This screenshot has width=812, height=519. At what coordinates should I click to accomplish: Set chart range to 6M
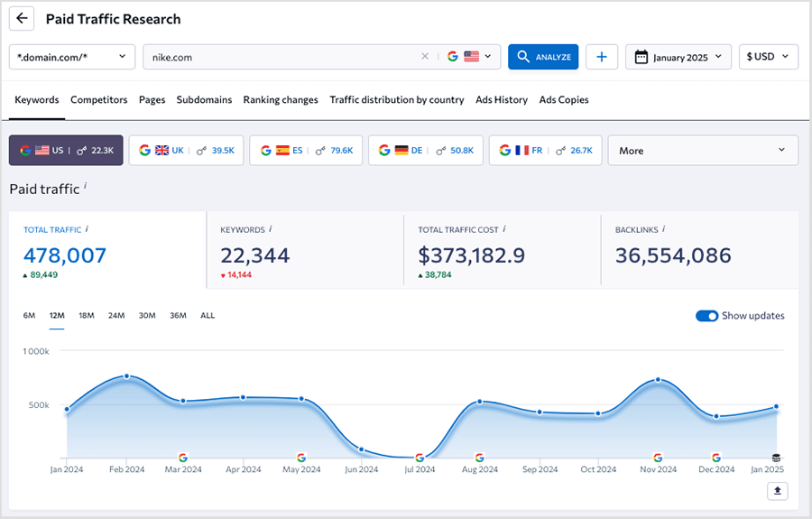click(29, 315)
